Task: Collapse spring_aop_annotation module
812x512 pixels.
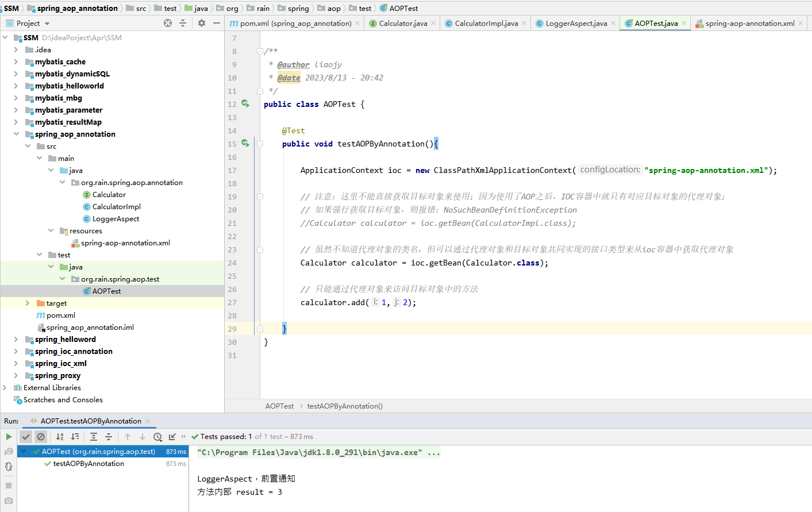Action: (x=16, y=134)
